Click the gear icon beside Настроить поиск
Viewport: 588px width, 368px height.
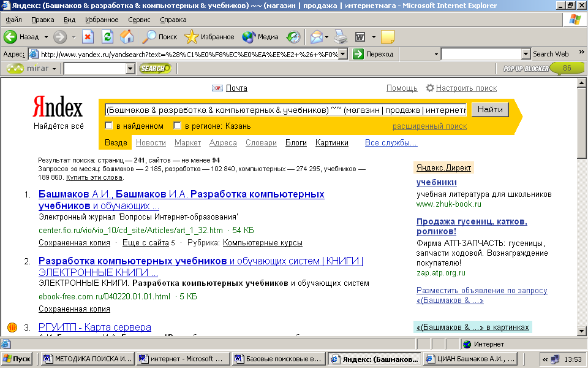click(430, 88)
